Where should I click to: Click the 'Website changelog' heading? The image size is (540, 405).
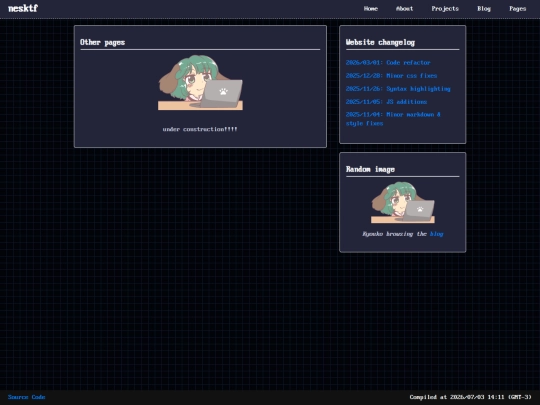[380, 42]
